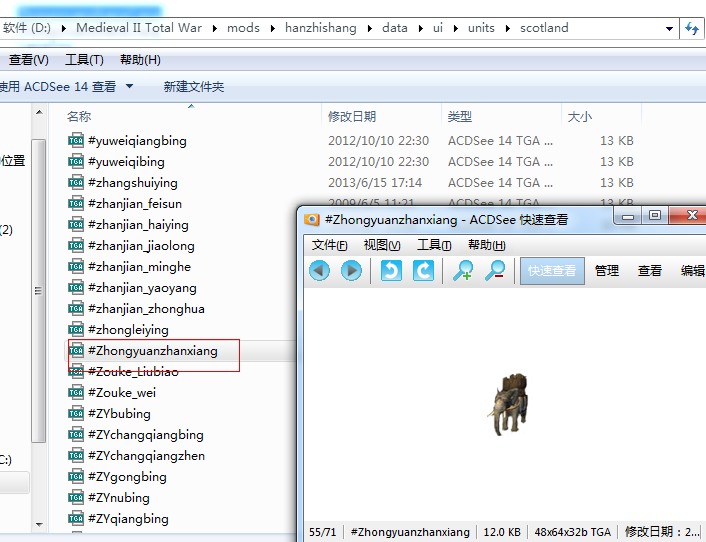This screenshot has width=706, height=542.
Task: Click the TGA icon of #ZYnubing
Action: [76, 497]
